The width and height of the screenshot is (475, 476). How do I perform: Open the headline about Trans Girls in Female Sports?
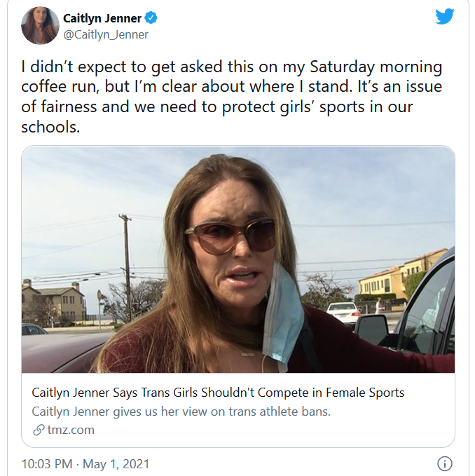(x=218, y=393)
